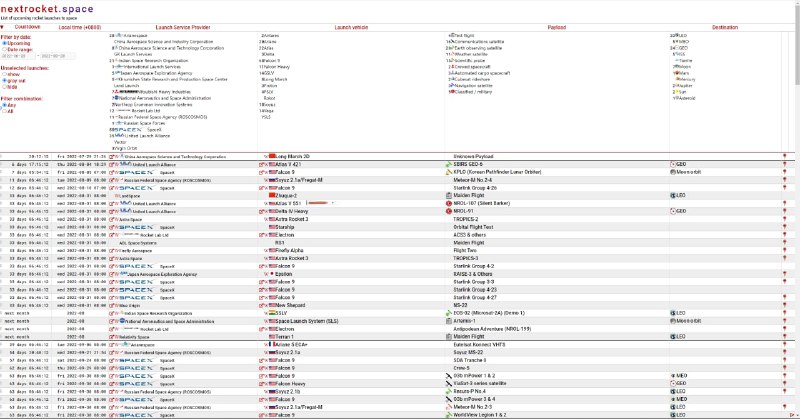The image size is (800, 419).
Task: Click satellite icon beside ViaSat-3 payload
Action: click(x=449, y=383)
